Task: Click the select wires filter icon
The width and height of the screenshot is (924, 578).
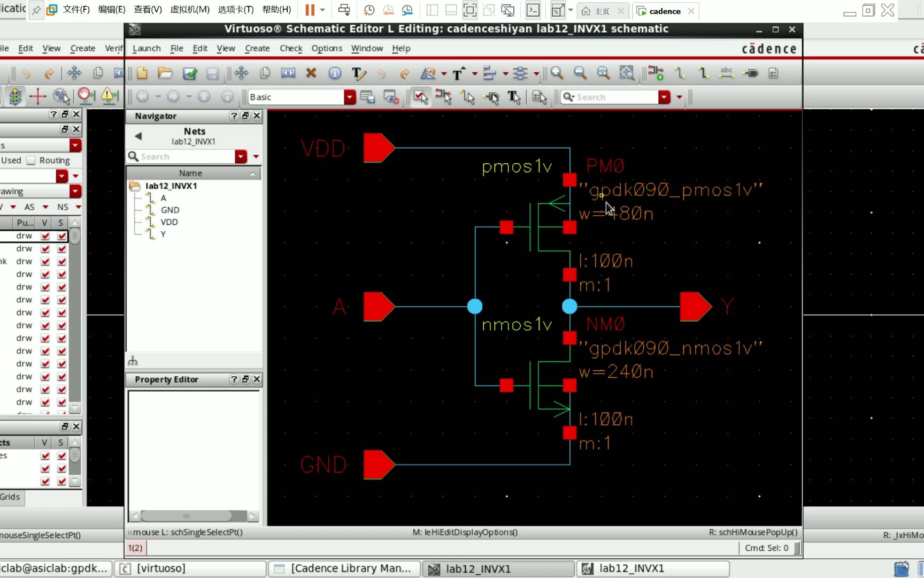Action: [x=468, y=97]
